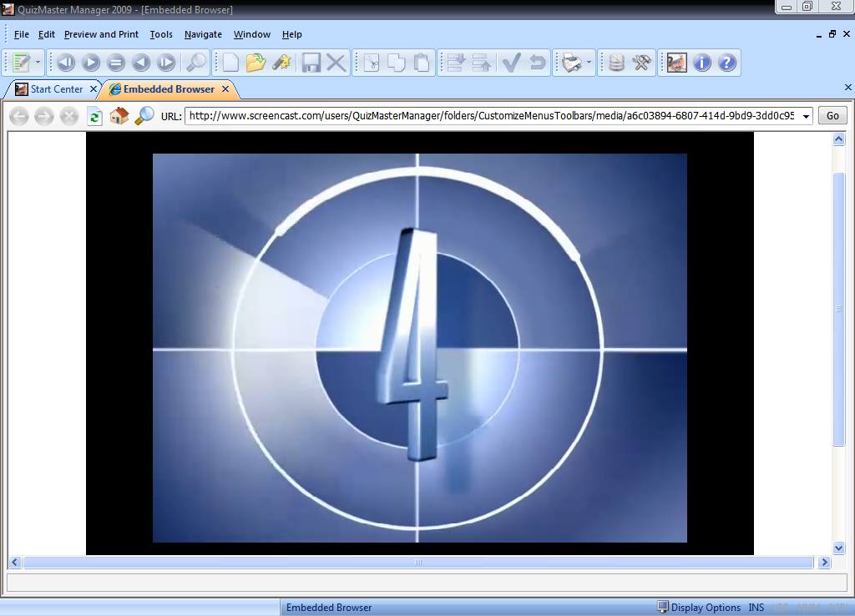Click the Embedded Browser status bar label
The image size is (855, 616).
329,608
